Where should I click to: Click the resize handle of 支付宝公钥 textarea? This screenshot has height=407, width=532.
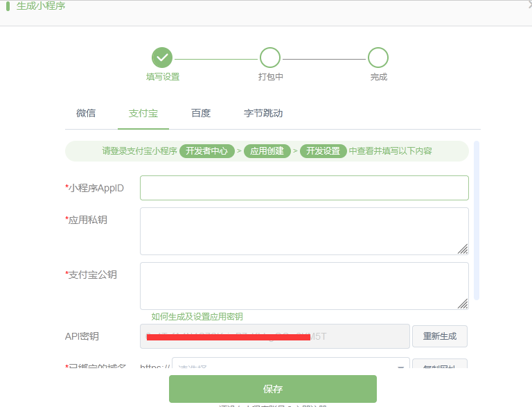[x=462, y=303]
